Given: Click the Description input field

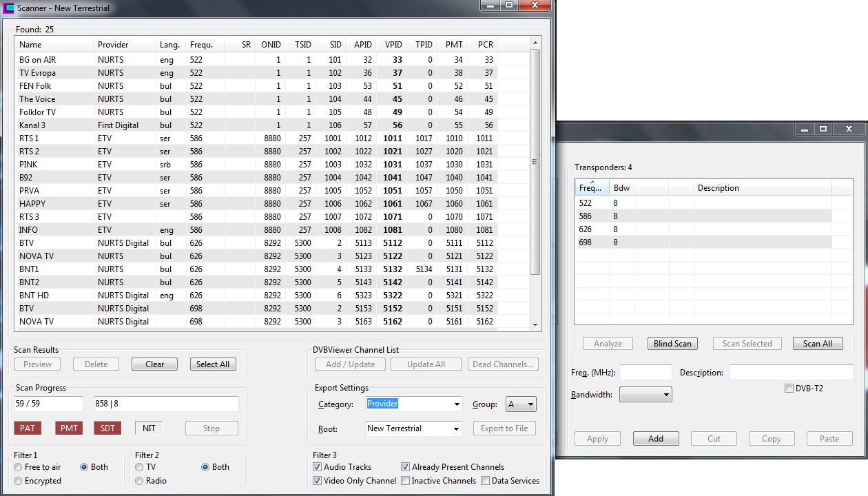Looking at the screenshot, I should point(791,373).
